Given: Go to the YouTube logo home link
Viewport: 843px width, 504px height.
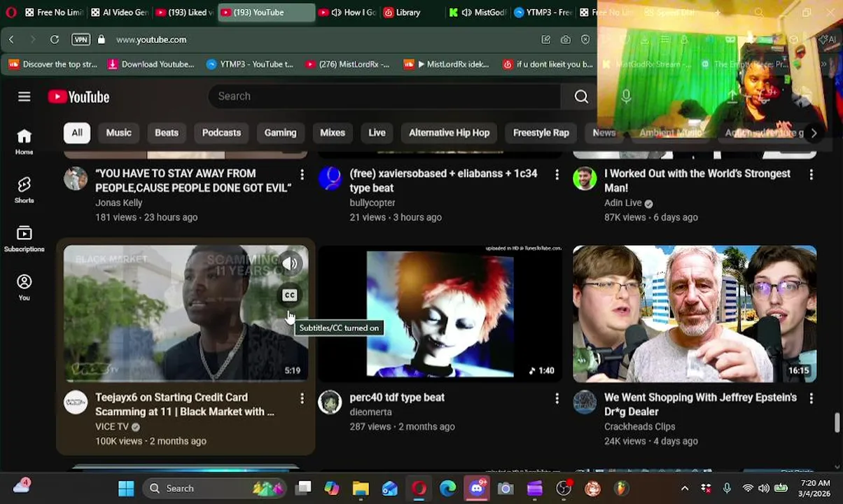Looking at the screenshot, I should point(78,97).
